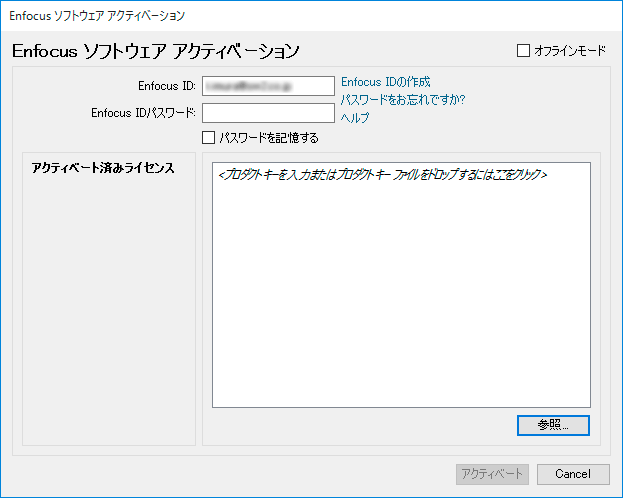Viewport: 623px width, 498px height.
Task: Click the 参照... browse button
Action: (553, 425)
